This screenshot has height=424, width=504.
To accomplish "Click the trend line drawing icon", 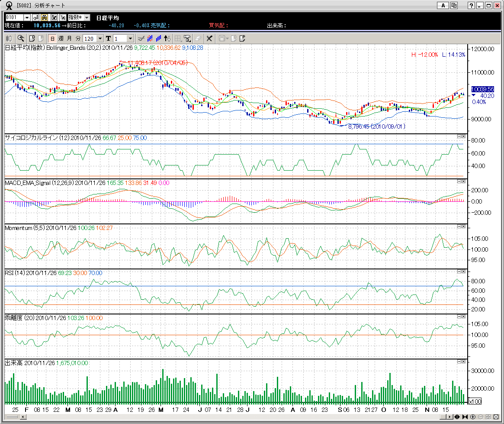I will pyautogui.click(x=141, y=39).
